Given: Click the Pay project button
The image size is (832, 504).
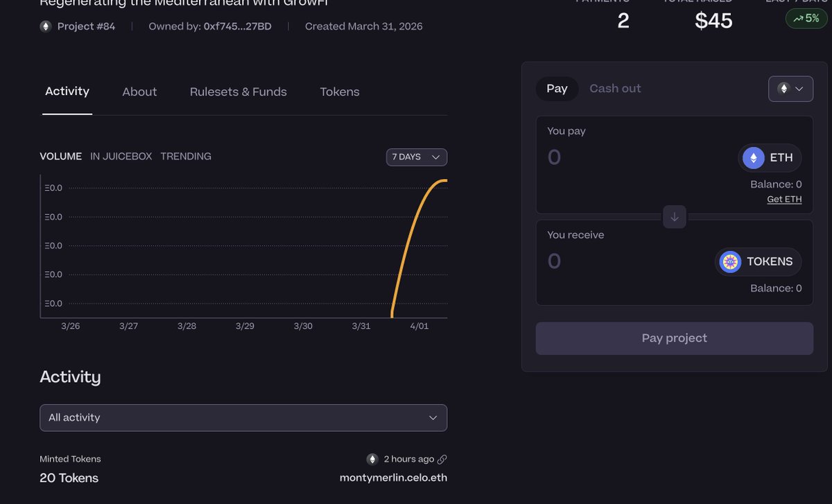Looking at the screenshot, I should (x=675, y=338).
